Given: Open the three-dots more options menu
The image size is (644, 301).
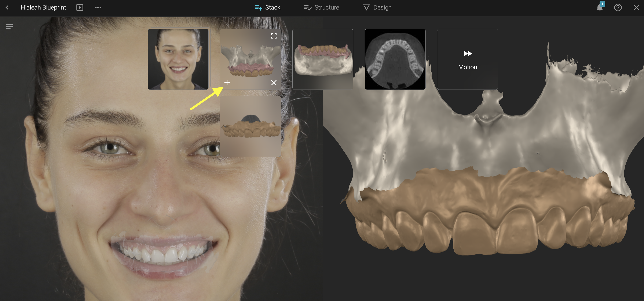Looking at the screenshot, I should (x=98, y=7).
